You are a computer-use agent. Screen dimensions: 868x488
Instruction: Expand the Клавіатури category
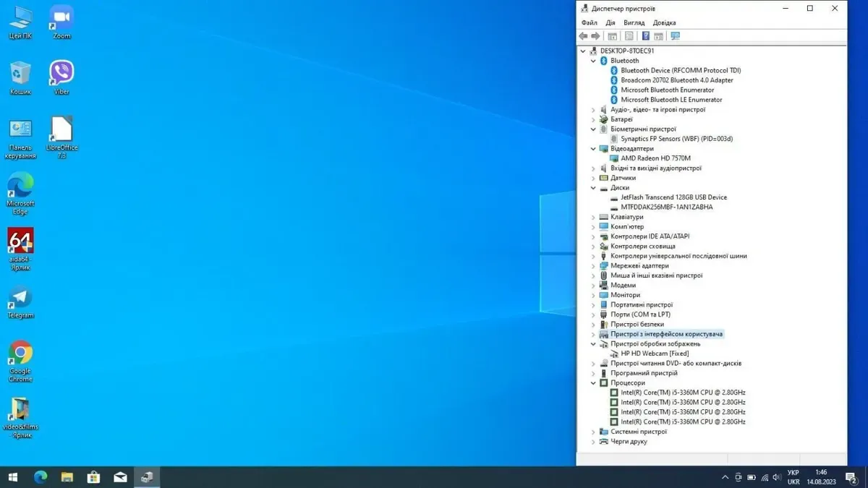point(594,217)
